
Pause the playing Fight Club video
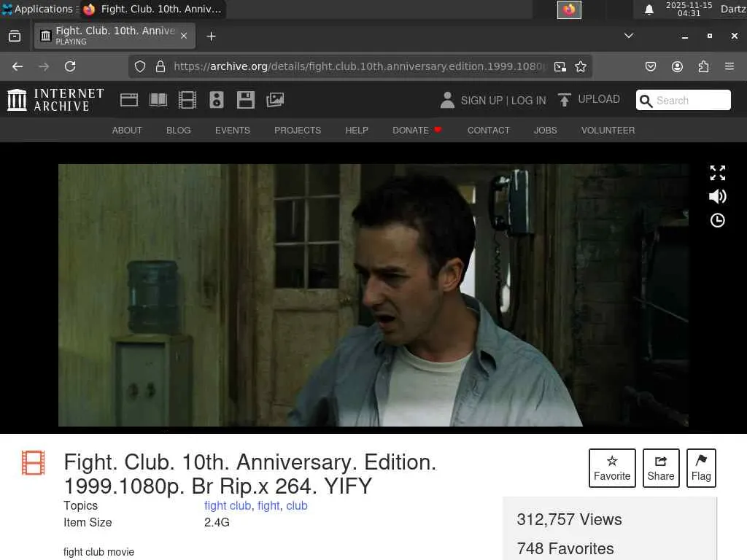pos(373,295)
